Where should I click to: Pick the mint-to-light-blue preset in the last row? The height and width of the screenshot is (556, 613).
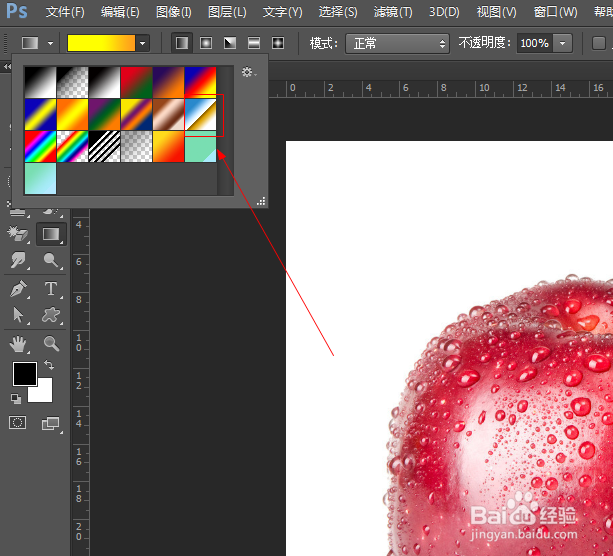tap(41, 178)
